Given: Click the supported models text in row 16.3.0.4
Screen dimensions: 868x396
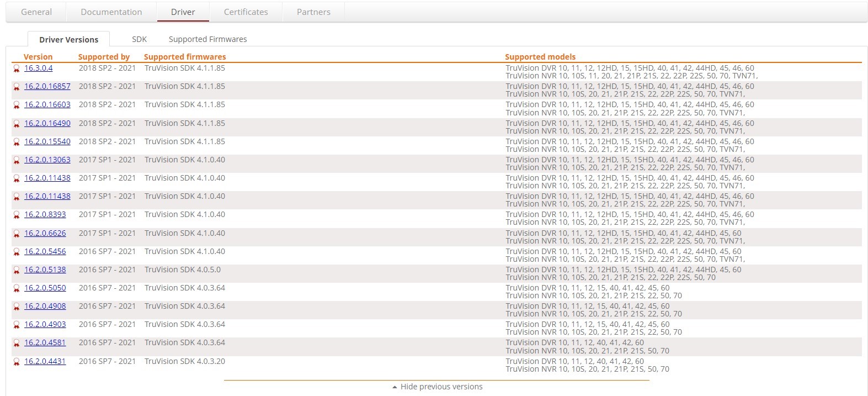Looking at the screenshot, I should (632, 72).
